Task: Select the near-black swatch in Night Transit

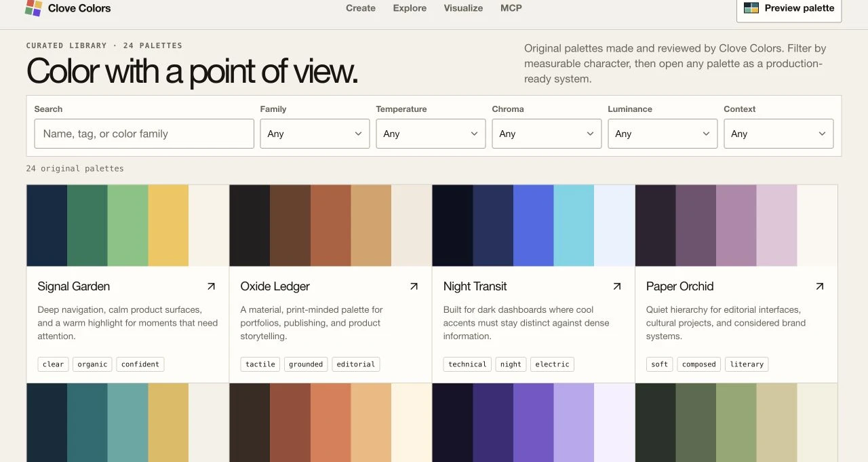Action: tap(453, 225)
